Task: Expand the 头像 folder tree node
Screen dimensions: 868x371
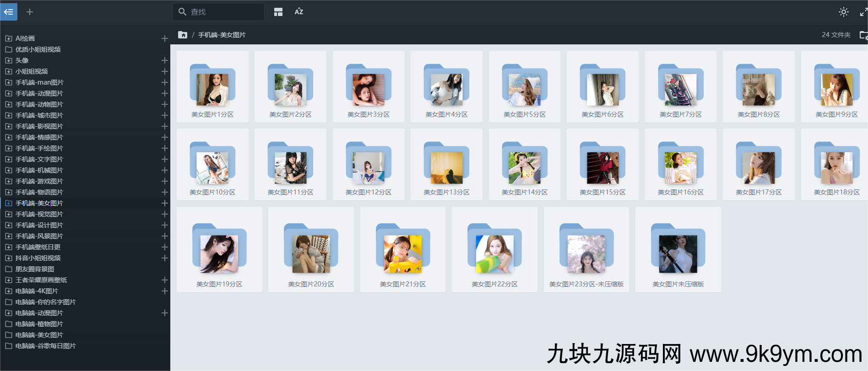Action: click(x=8, y=60)
